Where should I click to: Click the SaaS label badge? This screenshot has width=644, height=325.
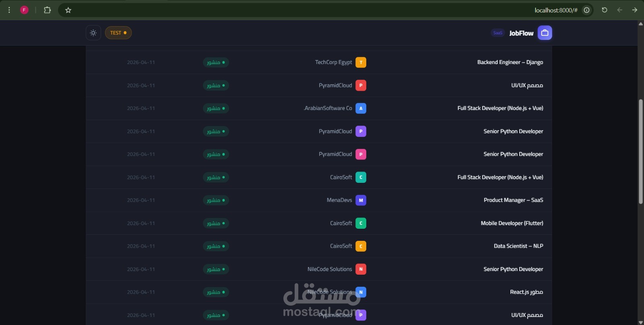point(498,33)
